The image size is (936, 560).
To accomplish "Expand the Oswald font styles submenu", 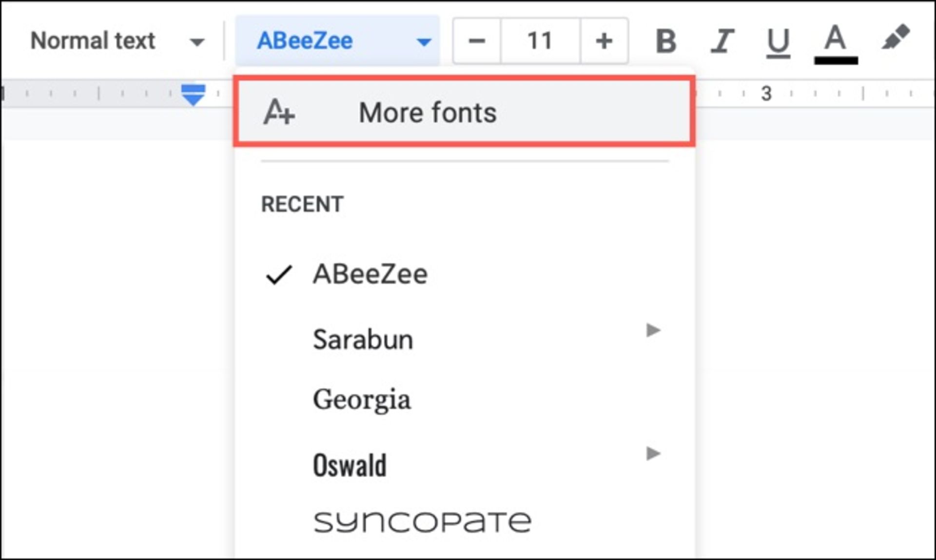I will pyautogui.click(x=653, y=454).
